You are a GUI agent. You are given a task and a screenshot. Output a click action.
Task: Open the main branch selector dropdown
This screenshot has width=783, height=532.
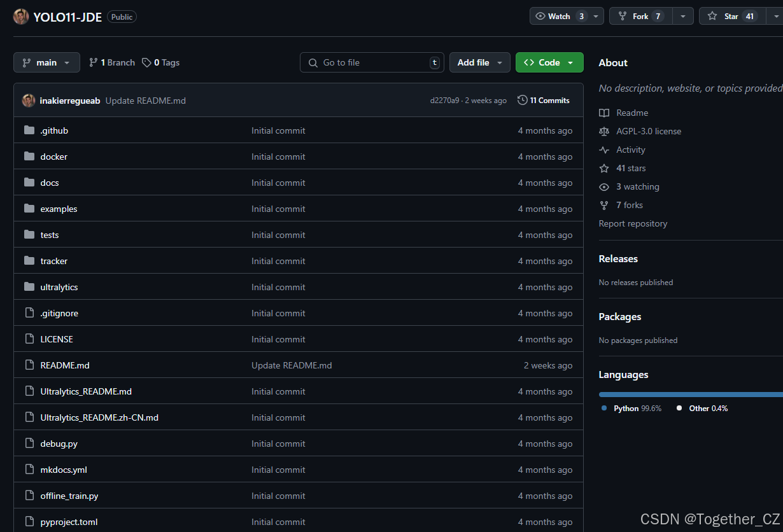point(46,62)
